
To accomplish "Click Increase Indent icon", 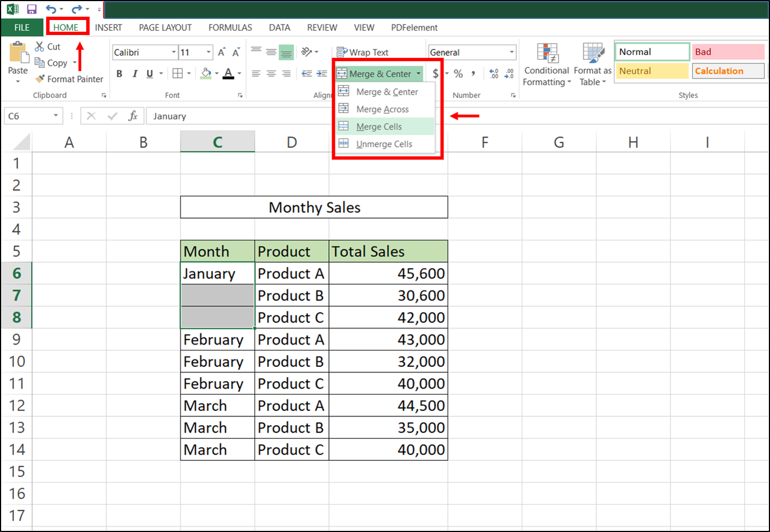I will point(322,73).
